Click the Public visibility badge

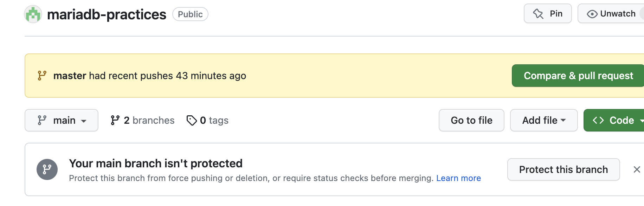(190, 14)
